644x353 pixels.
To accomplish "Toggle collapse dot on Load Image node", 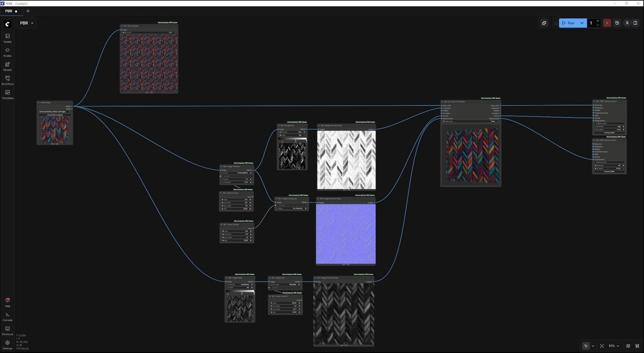I will 38,103.
